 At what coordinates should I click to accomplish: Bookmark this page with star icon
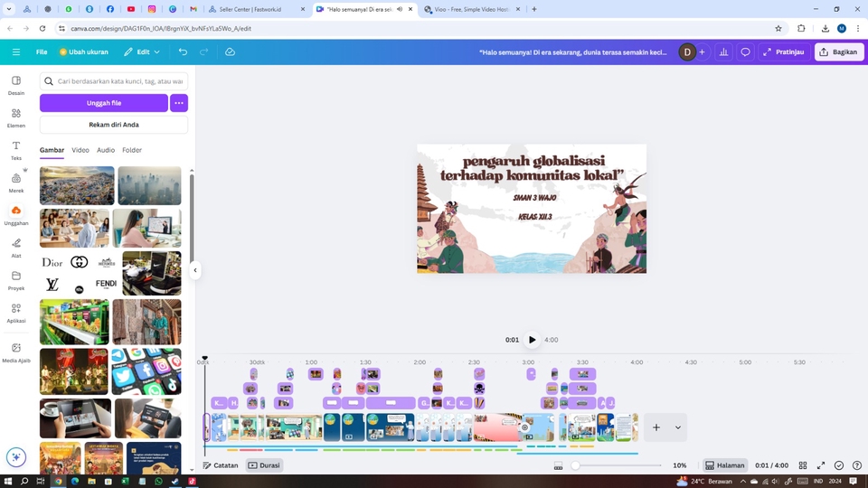778,28
